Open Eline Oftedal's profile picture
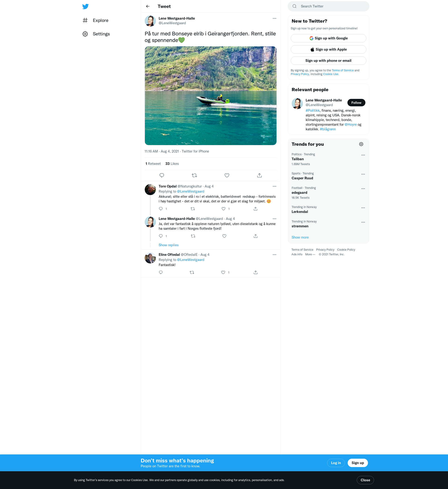 pyautogui.click(x=150, y=258)
